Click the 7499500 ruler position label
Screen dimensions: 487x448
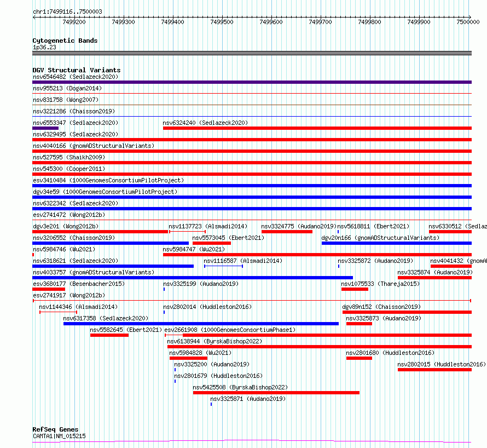(222, 22)
